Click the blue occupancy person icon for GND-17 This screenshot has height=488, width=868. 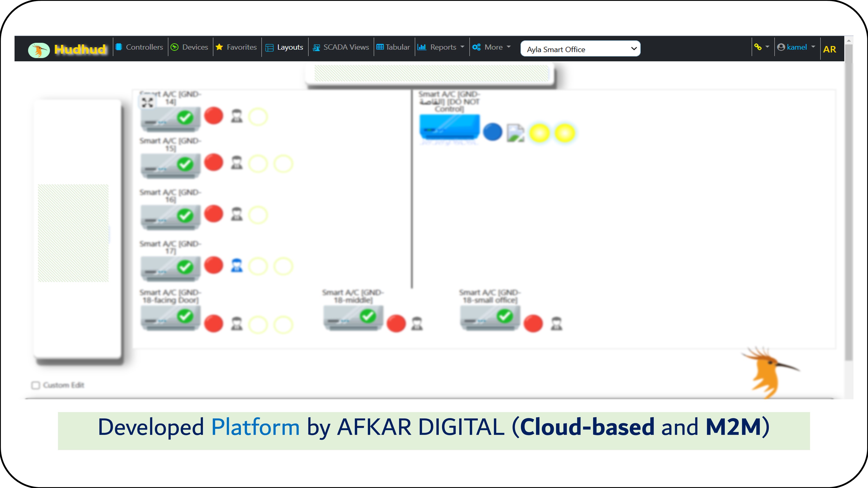pos(237,265)
